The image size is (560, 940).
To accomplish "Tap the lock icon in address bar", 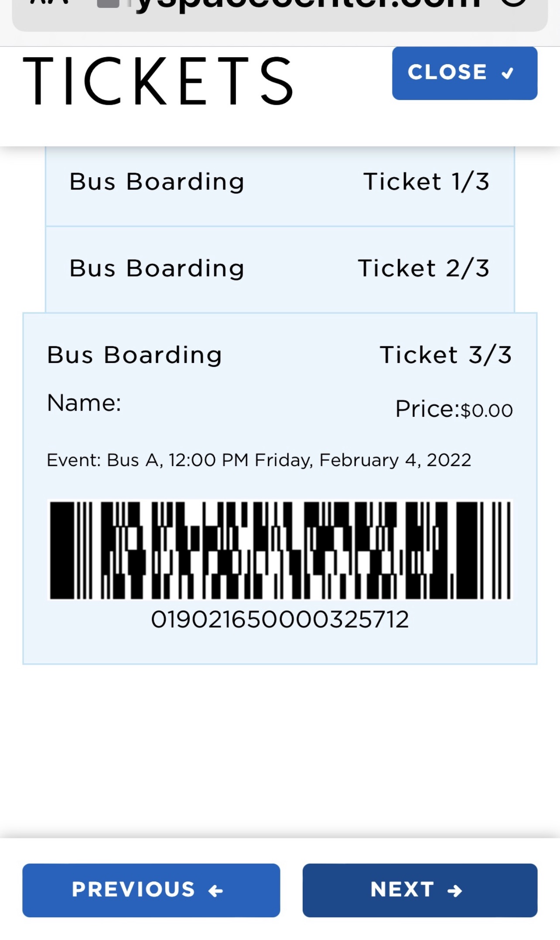I will [108, 3].
